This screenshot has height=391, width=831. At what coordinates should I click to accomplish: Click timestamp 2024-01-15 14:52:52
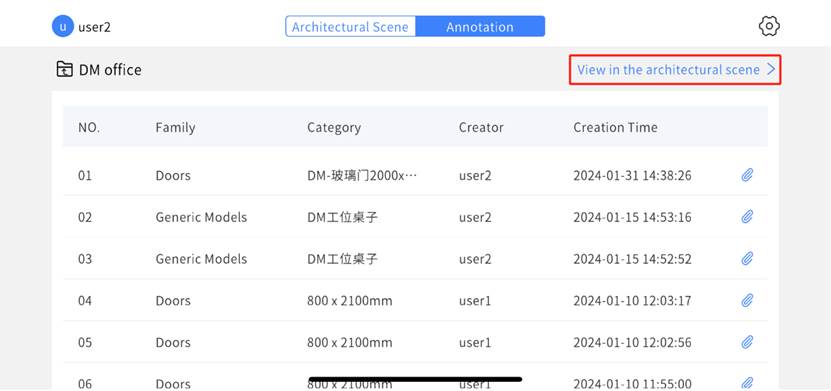click(x=632, y=259)
